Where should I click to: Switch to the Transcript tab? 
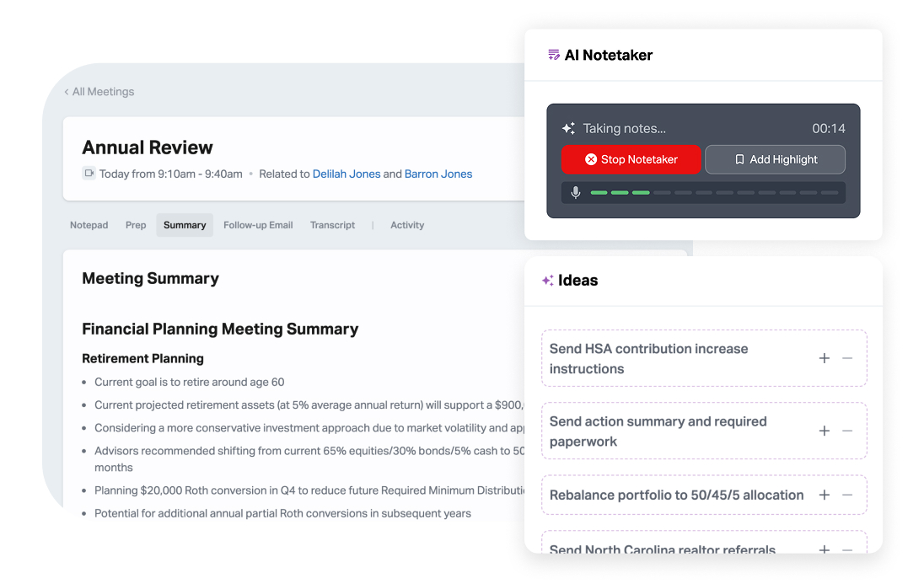332,225
